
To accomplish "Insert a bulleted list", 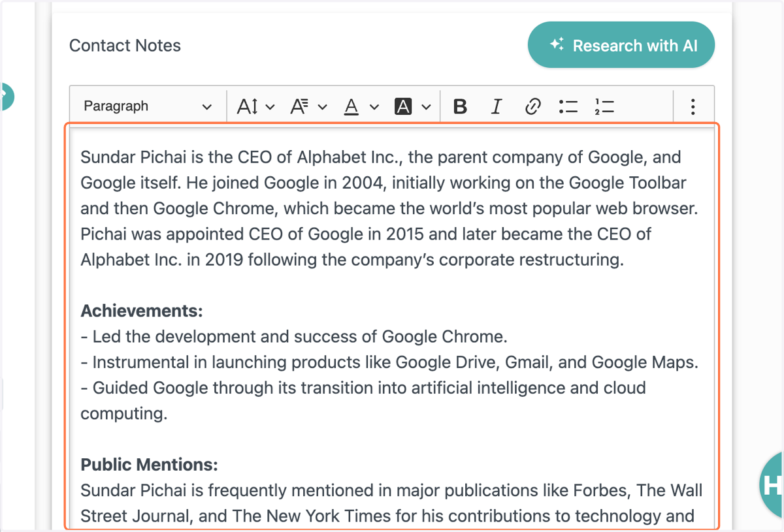I will pyautogui.click(x=568, y=106).
